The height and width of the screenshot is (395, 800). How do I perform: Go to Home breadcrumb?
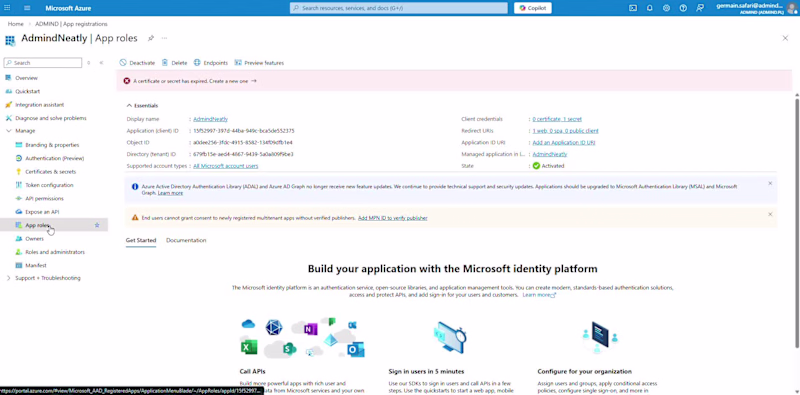click(15, 24)
